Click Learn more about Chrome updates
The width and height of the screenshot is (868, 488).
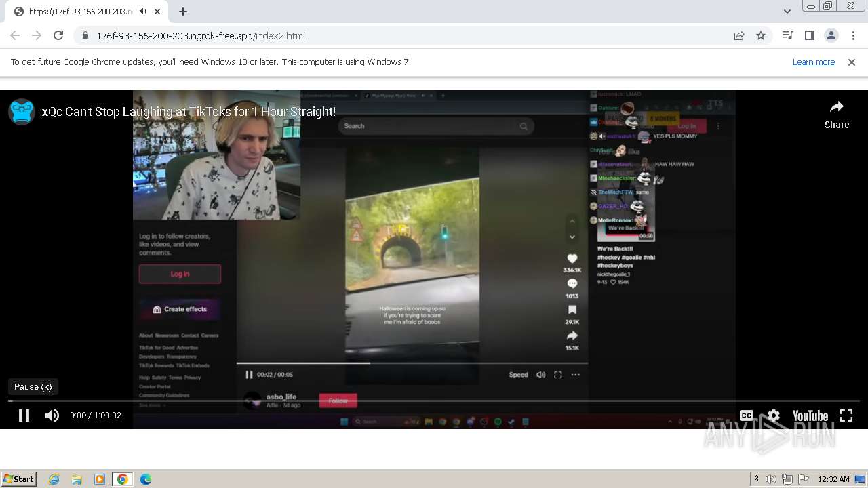point(814,62)
